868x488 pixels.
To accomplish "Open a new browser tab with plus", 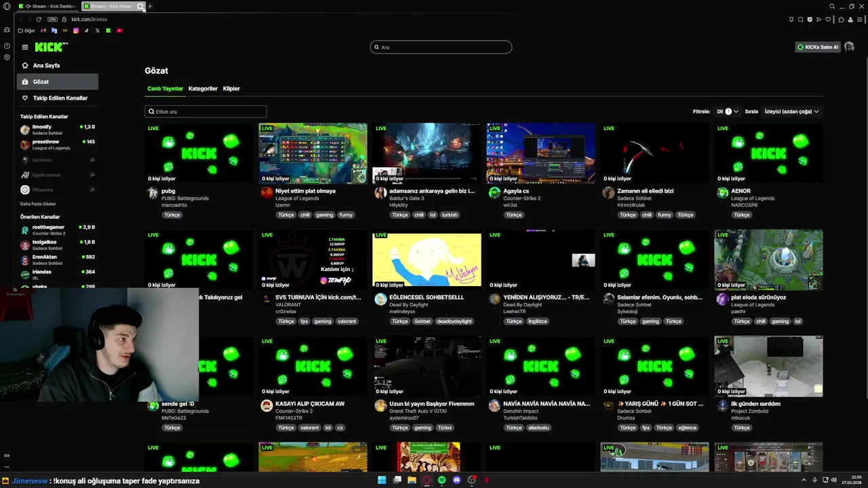I will [x=150, y=6].
